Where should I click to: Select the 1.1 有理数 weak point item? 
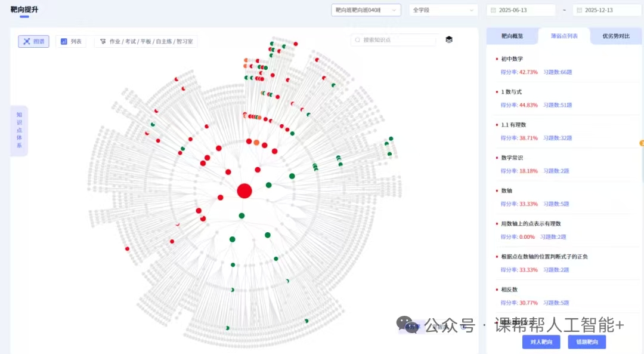click(513, 125)
